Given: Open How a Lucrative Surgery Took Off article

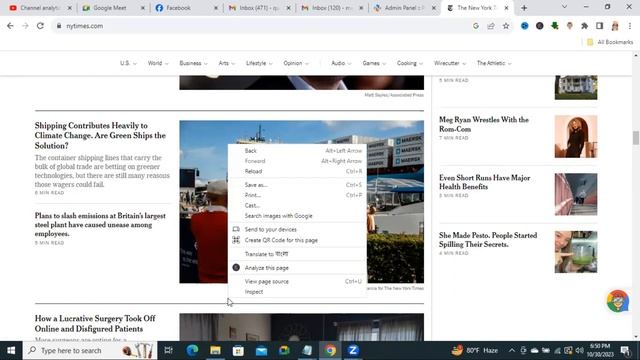Looking at the screenshot, I should (x=95, y=323).
